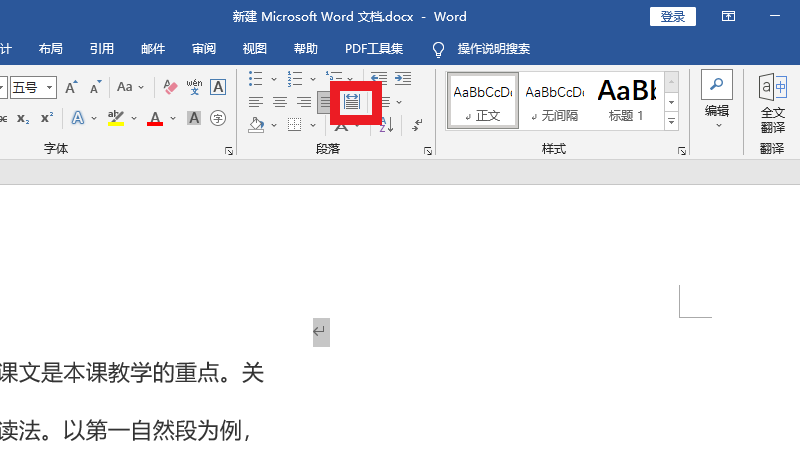
Task: Click the phonetic guide wén icon
Action: coord(194,88)
